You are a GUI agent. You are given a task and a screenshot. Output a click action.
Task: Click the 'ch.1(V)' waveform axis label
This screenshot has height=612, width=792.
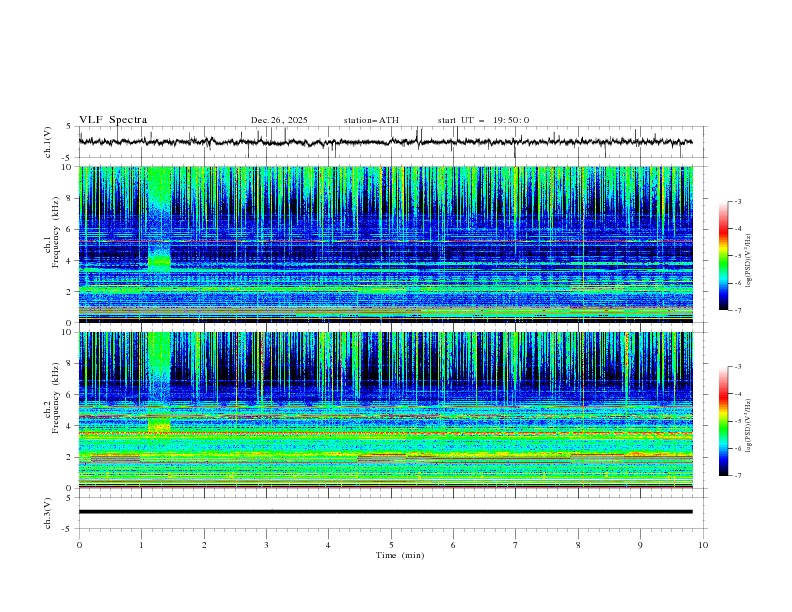48,142
